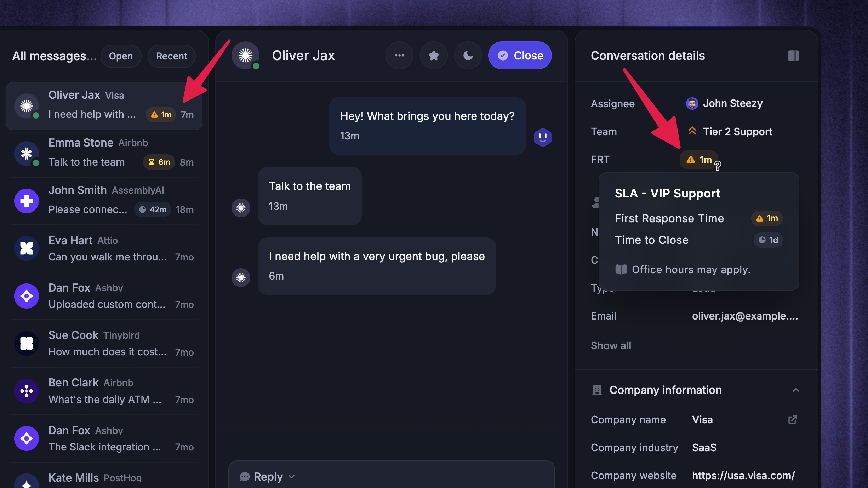Click Tier 2 Support priority chevrons icon
This screenshot has height=488, width=868.
[x=692, y=131]
